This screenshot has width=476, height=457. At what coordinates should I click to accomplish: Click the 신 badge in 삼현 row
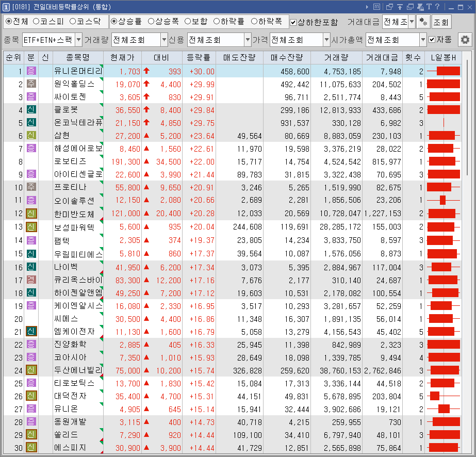pos(31,136)
